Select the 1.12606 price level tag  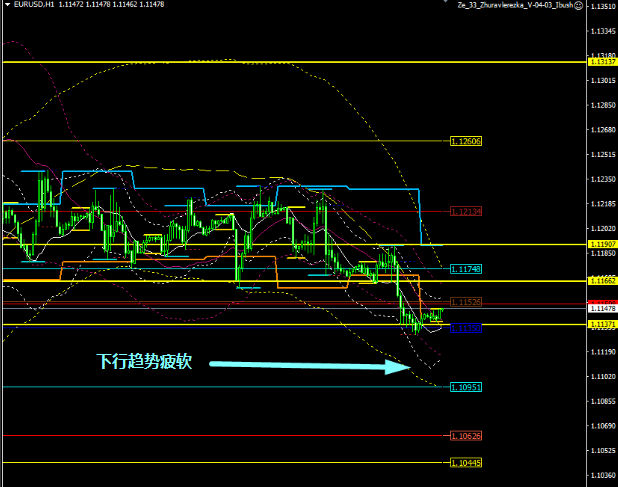(x=466, y=141)
